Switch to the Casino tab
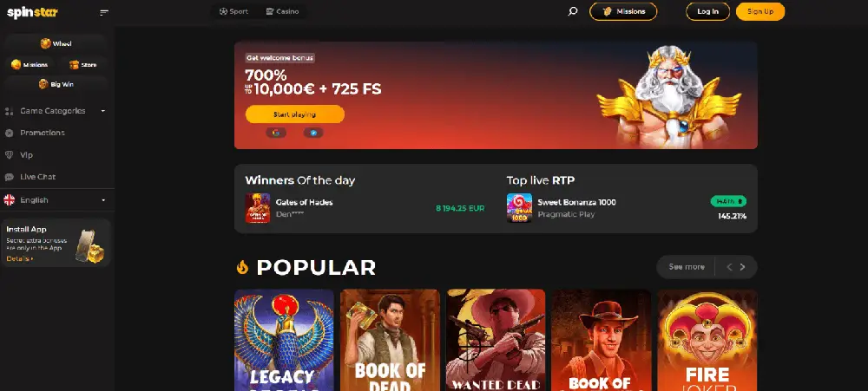This screenshot has height=391, width=868. 282,11
